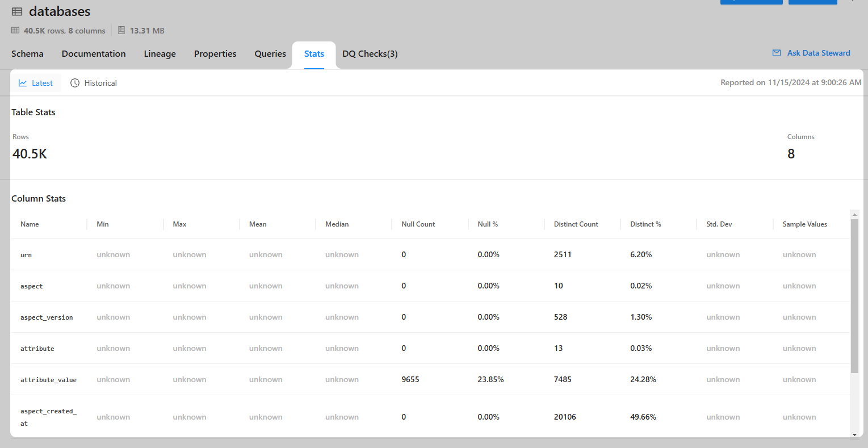The image size is (868, 448).
Task: Click the aspect_created_at column name
Action: click(x=48, y=417)
